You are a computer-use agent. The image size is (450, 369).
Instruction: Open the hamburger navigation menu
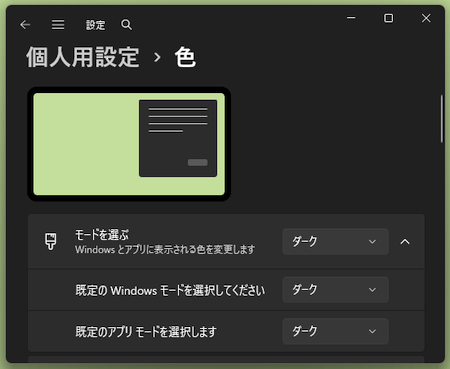point(58,25)
